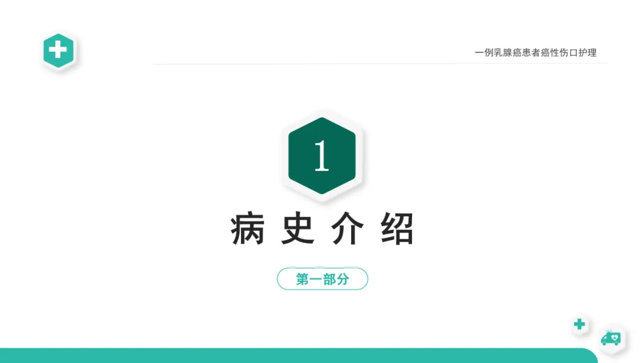Click the heart symbol on the ambulance
This screenshot has width=644, height=363.
coord(614,337)
